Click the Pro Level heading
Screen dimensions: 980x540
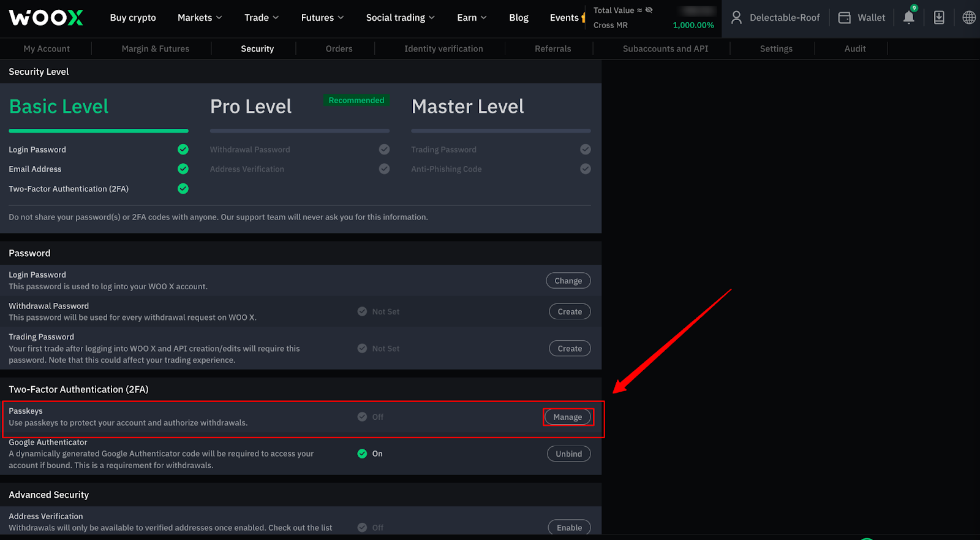point(251,107)
